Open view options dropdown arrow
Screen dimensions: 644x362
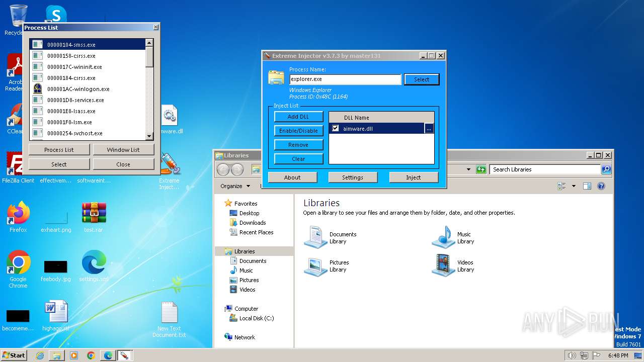coord(574,186)
